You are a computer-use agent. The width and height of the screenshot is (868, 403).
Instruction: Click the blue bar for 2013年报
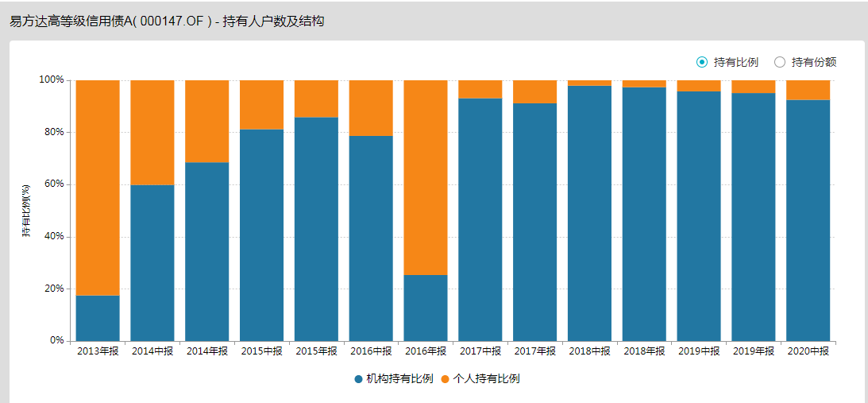tap(98, 318)
